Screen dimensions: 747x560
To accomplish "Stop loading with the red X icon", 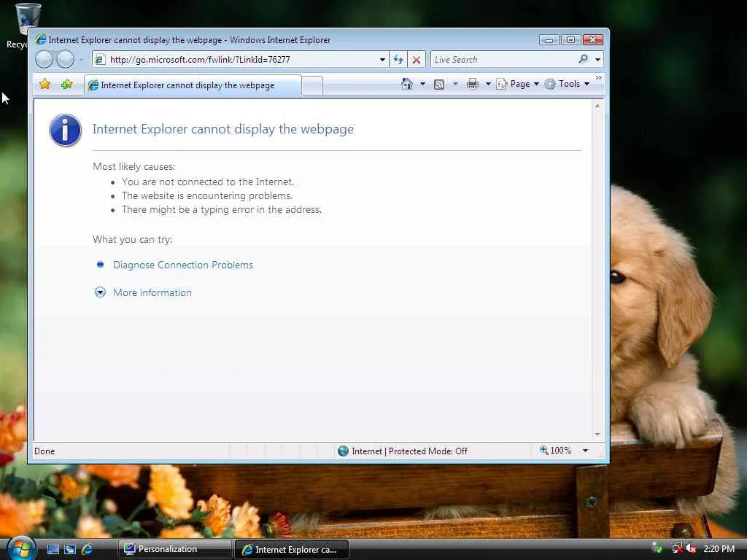I will tap(417, 60).
